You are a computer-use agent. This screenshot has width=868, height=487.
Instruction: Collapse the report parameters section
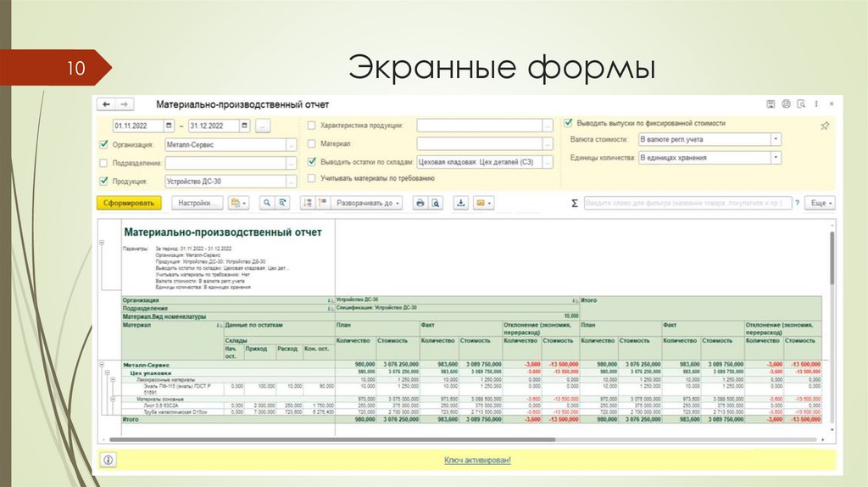click(102, 243)
